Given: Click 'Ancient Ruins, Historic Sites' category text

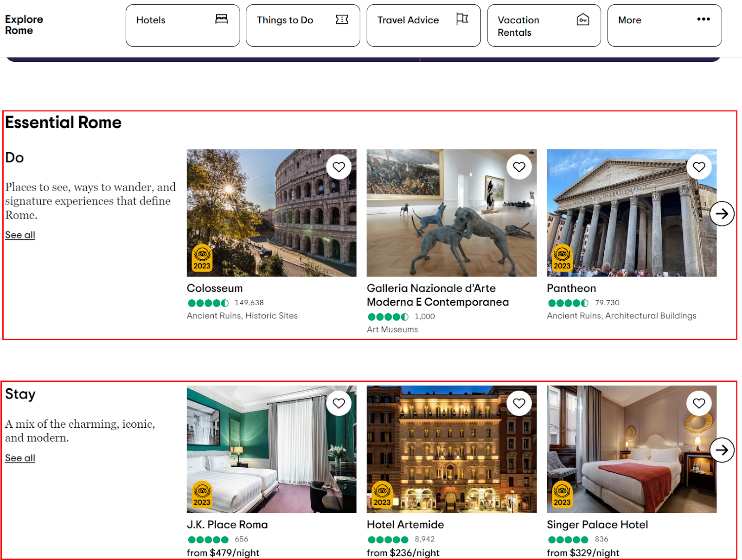Looking at the screenshot, I should [242, 316].
